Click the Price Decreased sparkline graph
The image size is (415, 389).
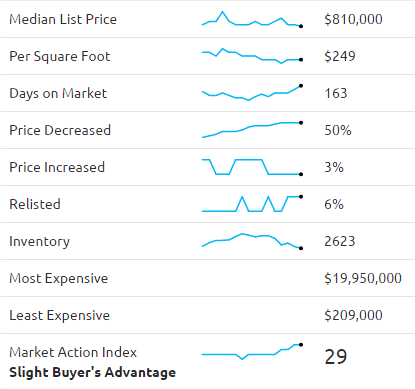pos(252,130)
